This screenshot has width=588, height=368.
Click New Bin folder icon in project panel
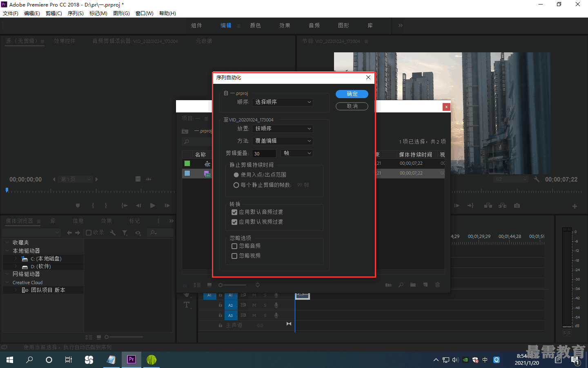(413, 285)
